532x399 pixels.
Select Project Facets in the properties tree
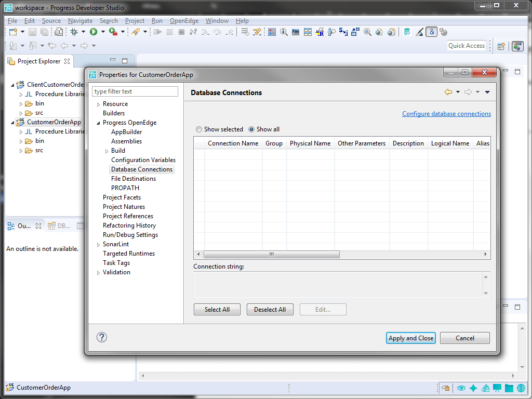point(122,197)
